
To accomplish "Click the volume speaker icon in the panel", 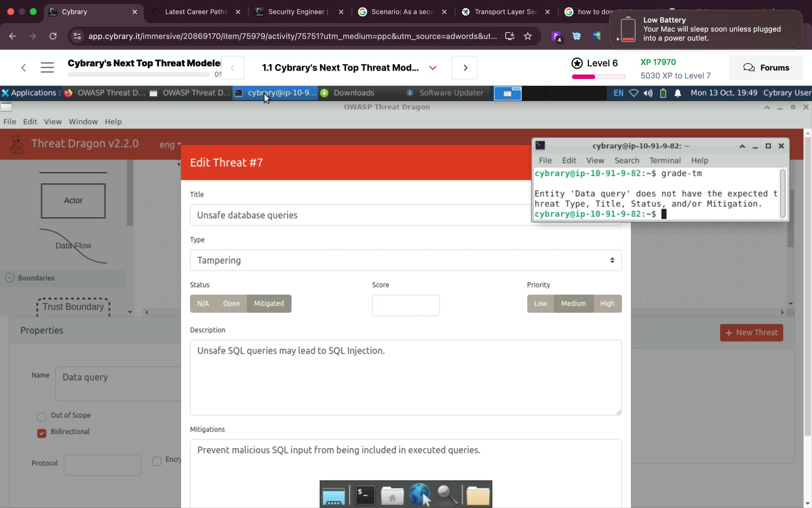I will coord(648,93).
